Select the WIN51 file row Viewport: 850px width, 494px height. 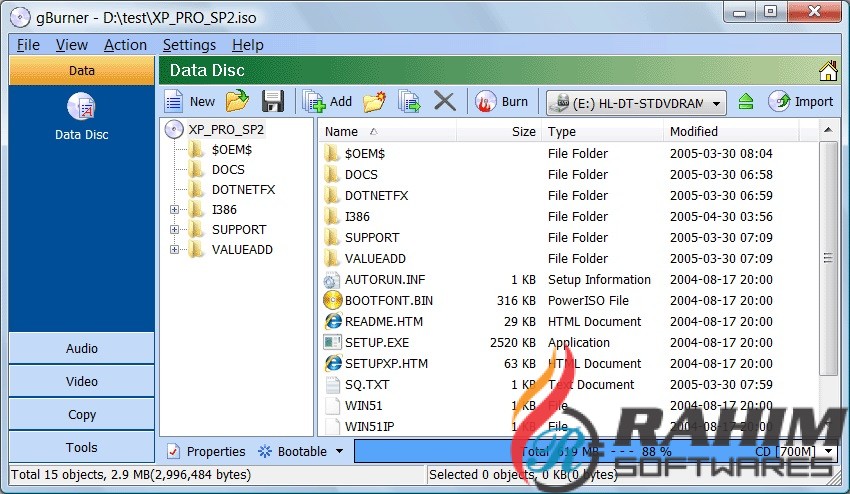pyautogui.click(x=569, y=406)
